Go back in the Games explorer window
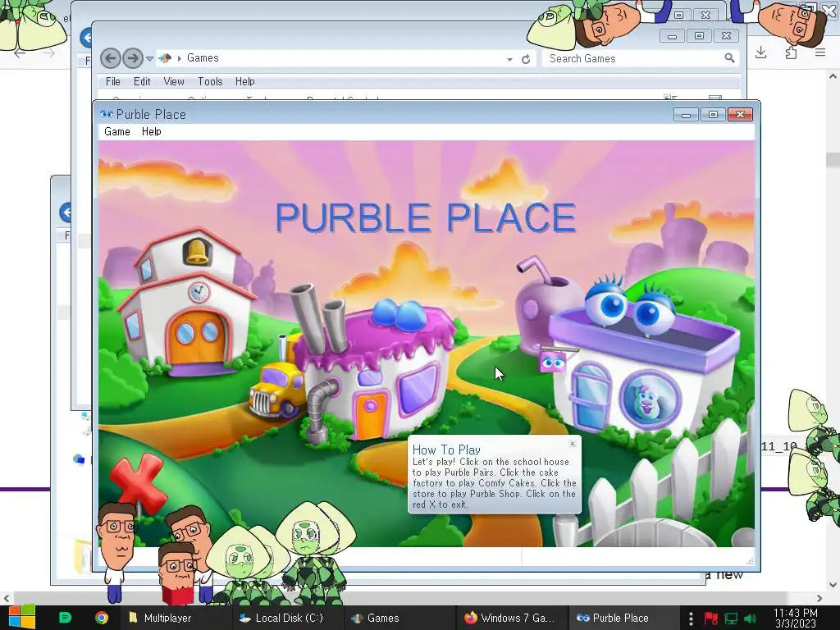 111,58
